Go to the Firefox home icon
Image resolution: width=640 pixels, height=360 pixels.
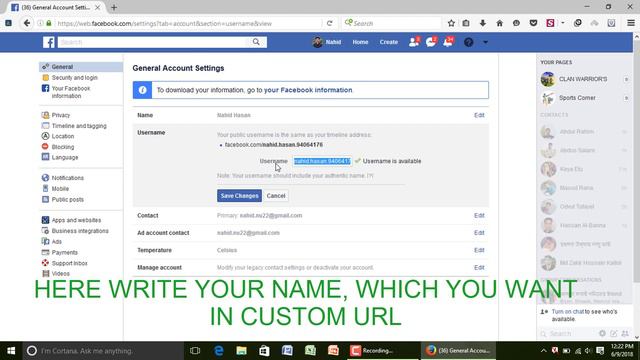500,23
